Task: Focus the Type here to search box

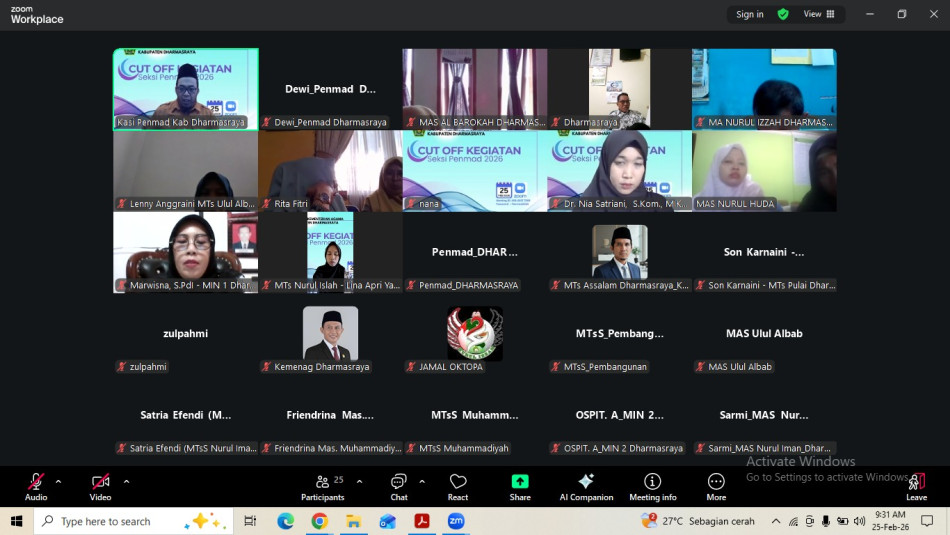Action: click(x=133, y=521)
